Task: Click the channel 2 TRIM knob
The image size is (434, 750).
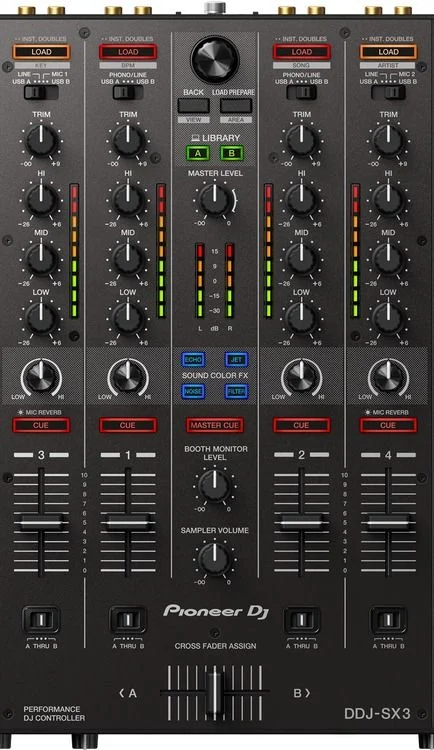Action: (301, 141)
